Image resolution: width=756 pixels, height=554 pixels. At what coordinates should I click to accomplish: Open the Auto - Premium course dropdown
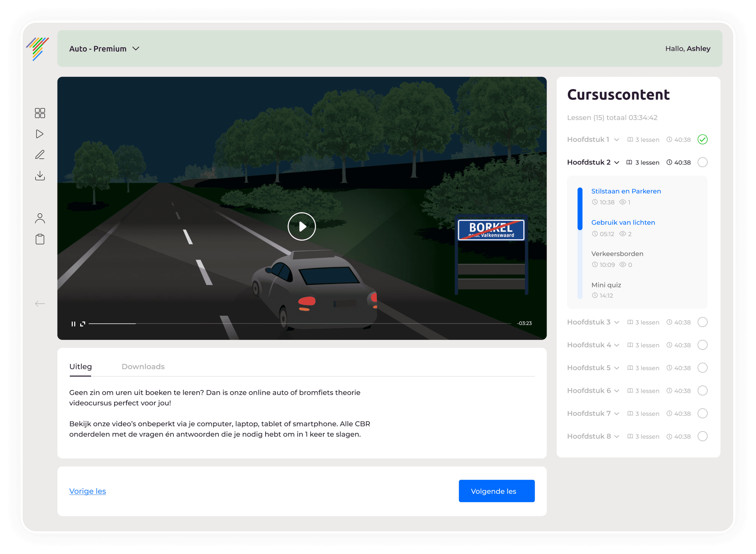click(104, 49)
